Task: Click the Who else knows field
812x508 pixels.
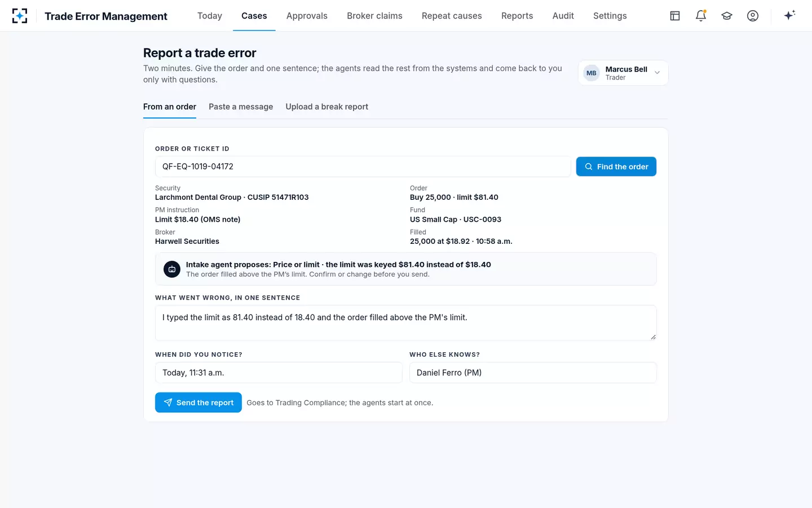Action: pyautogui.click(x=533, y=373)
